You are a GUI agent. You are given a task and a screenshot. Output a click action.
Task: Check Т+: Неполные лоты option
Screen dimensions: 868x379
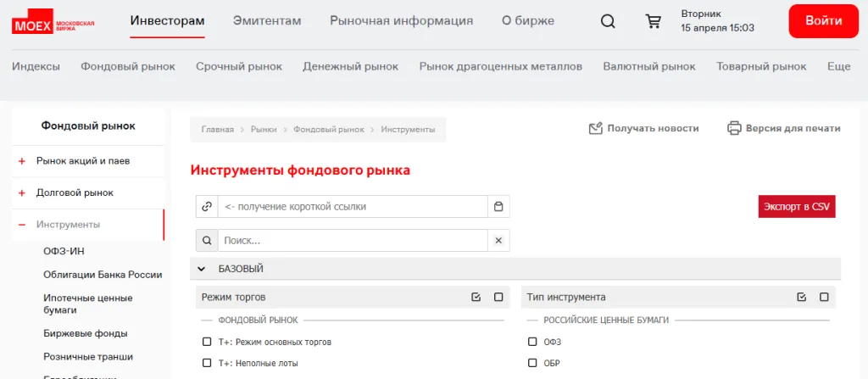pos(207,364)
